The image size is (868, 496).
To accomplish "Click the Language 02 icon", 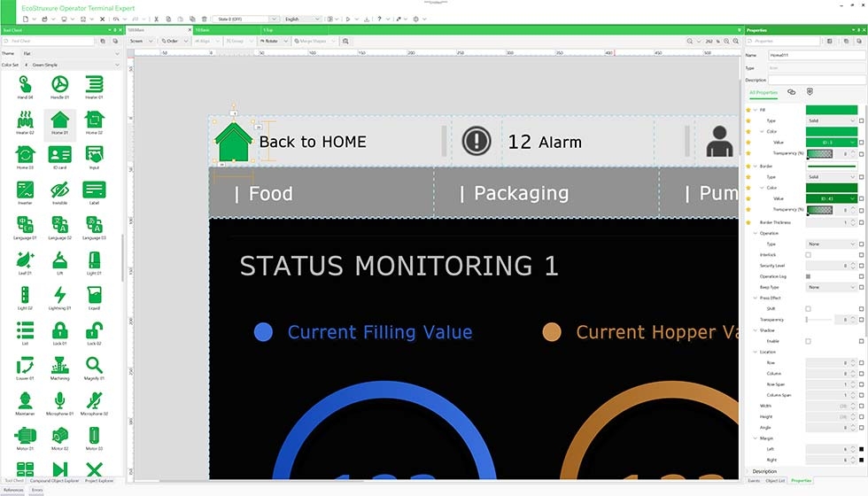I will point(59,224).
